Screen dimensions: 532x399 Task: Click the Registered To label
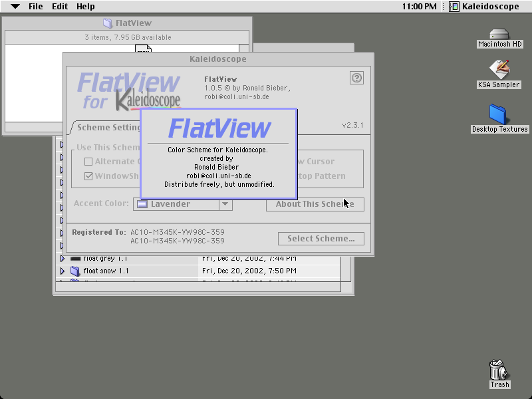pyautogui.click(x=98, y=232)
